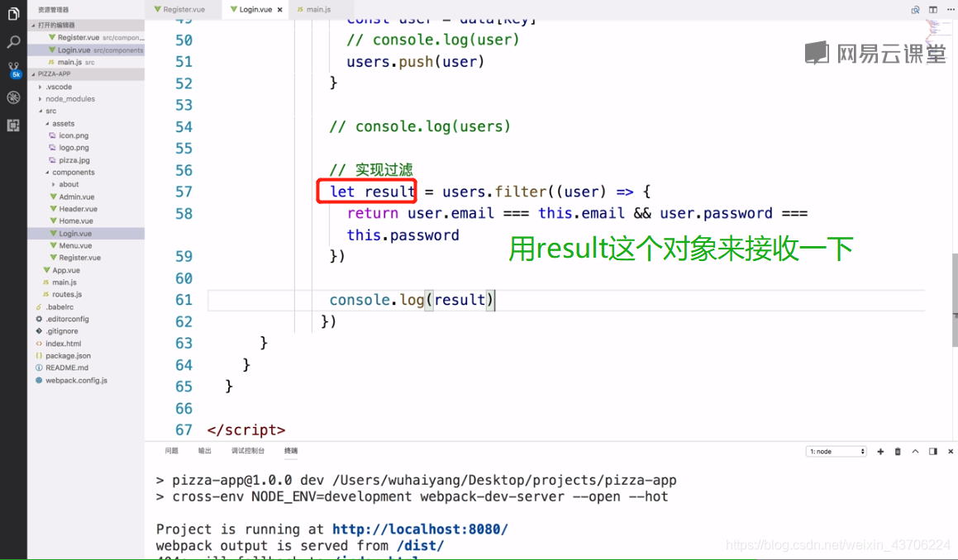Image resolution: width=958 pixels, height=560 pixels.
Task: Open Home.vue in file tree
Action: 85,221
